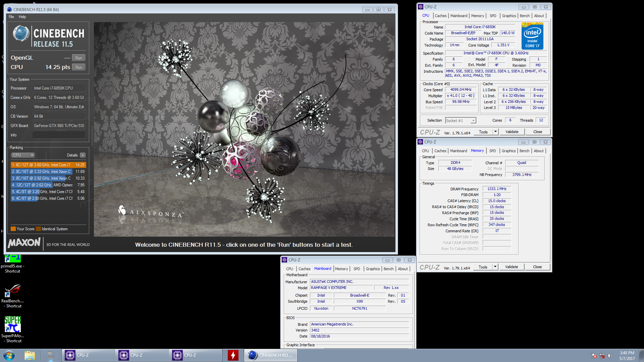The height and width of the screenshot is (362, 644).
Task: Switch to CPU tab in Mainboard CPU-Z window
Action: tap(289, 269)
